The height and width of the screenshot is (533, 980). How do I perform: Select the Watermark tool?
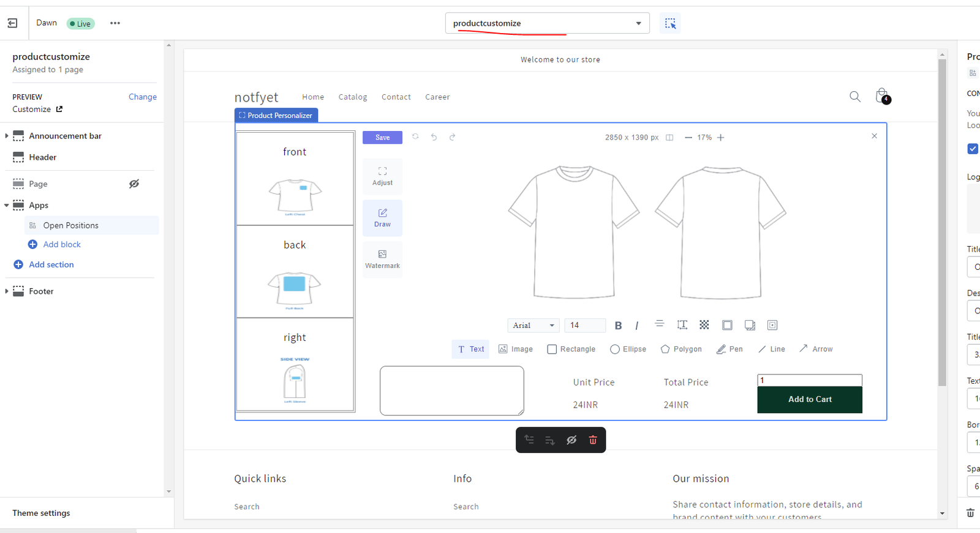click(382, 259)
